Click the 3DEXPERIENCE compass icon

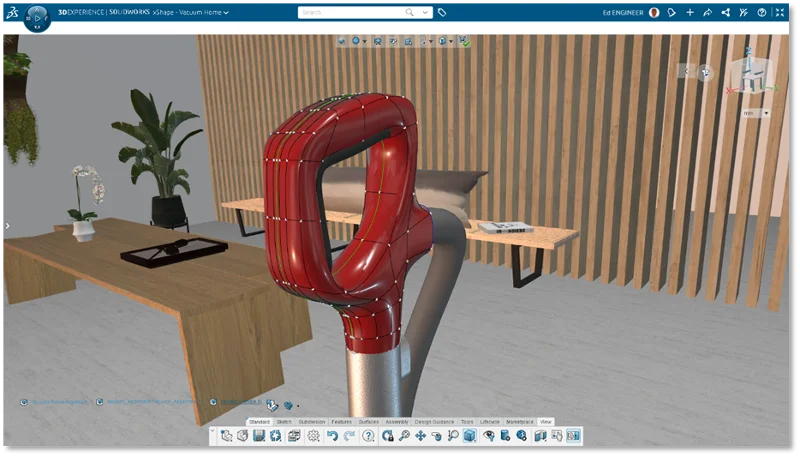[x=36, y=17]
